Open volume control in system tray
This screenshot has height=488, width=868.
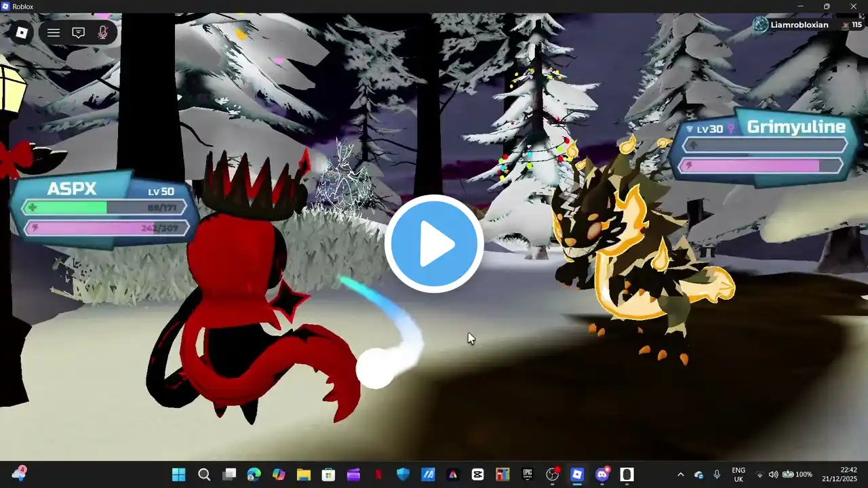tap(773, 474)
